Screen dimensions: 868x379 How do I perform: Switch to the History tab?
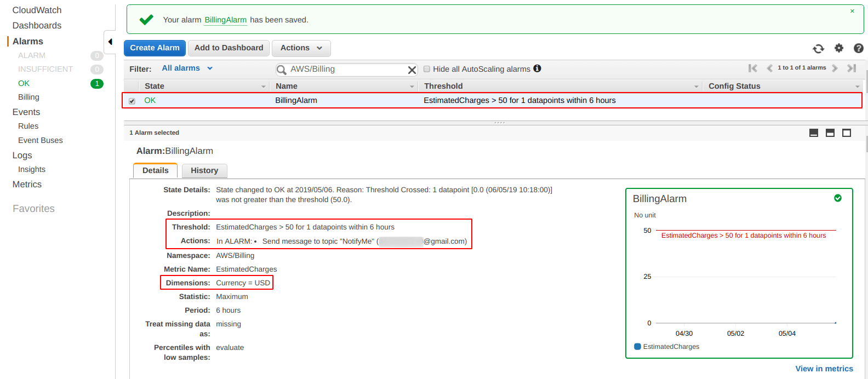204,171
